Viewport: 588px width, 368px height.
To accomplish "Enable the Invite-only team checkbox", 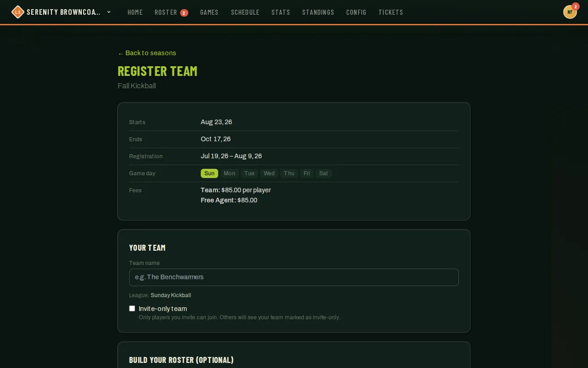I will pyautogui.click(x=132, y=309).
